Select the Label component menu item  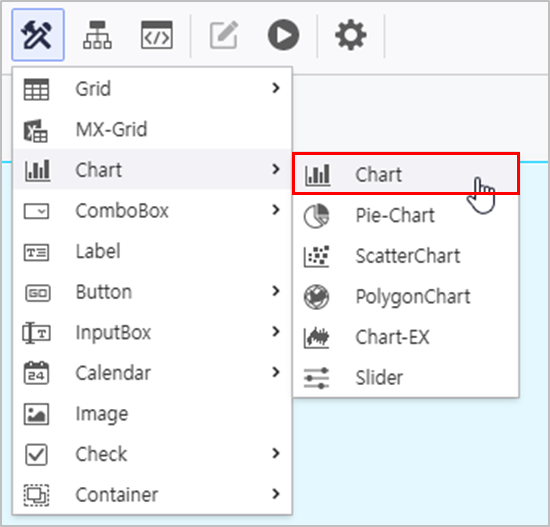[152, 251]
